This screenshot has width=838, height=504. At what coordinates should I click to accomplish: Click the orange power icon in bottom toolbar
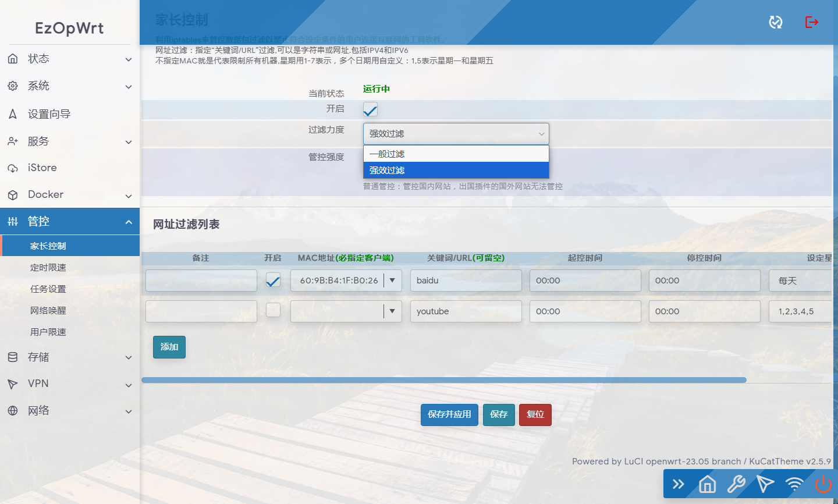point(823,484)
